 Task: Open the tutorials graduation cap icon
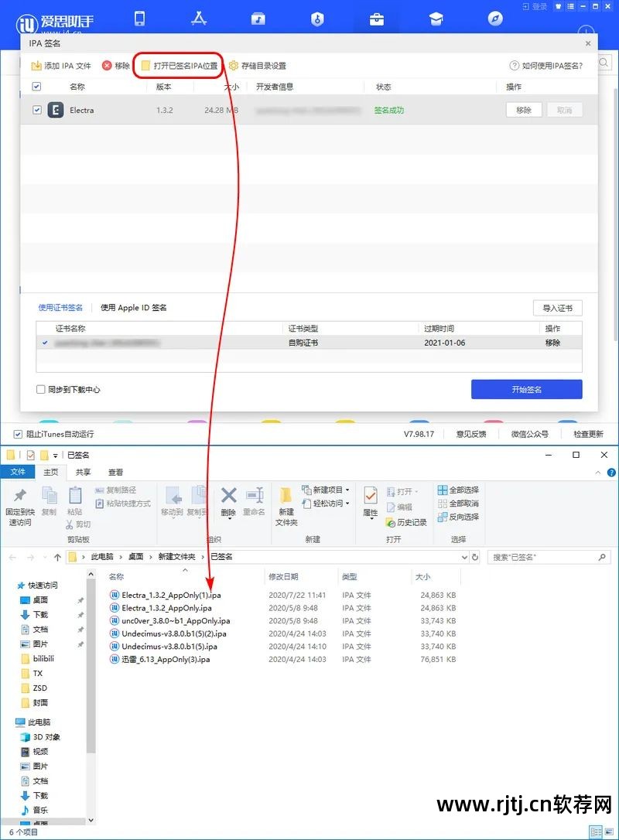click(x=436, y=19)
